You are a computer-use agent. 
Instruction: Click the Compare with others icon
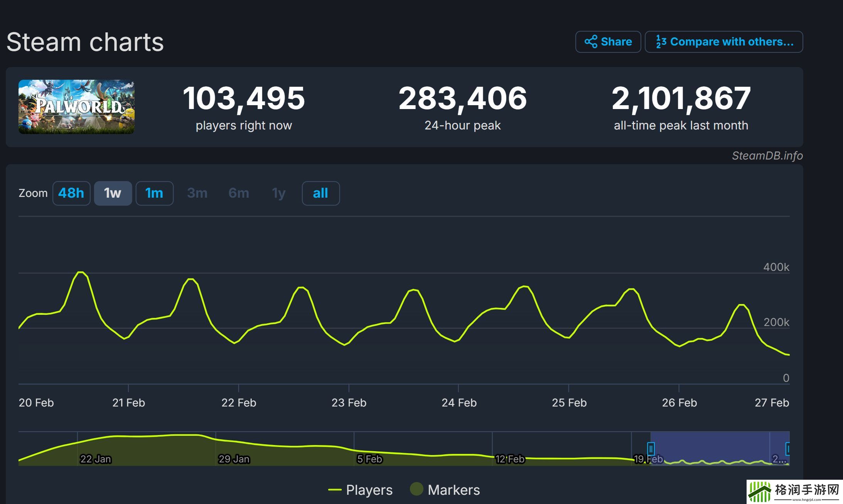point(660,41)
